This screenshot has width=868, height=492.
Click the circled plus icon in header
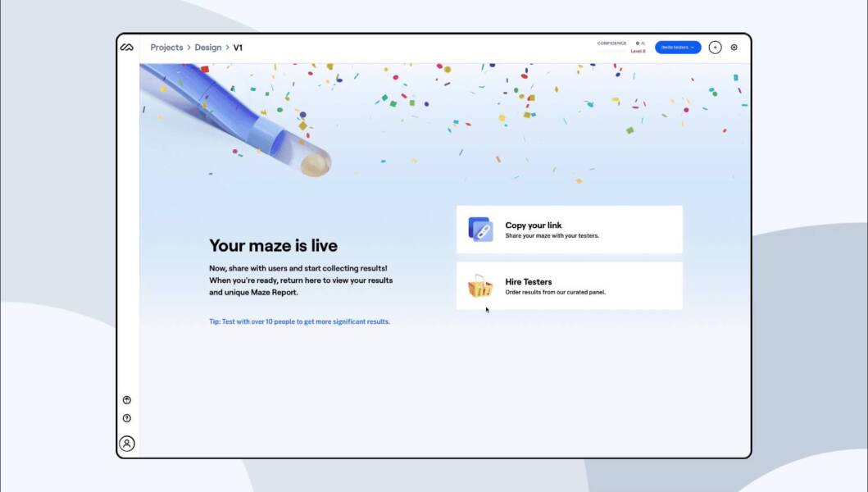(716, 47)
